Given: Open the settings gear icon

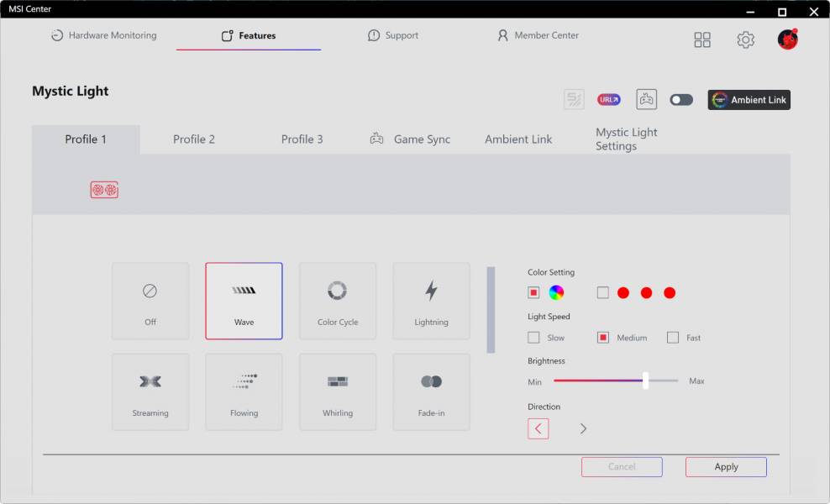Looking at the screenshot, I should (x=745, y=40).
